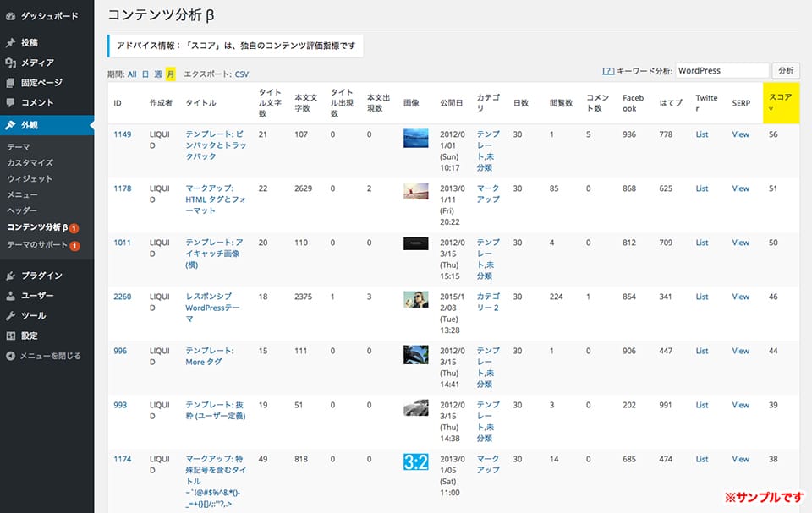The height and width of the screenshot is (513, 812).
Task: Open title レスポンシブ WordPressテーマ
Action: [213, 308]
